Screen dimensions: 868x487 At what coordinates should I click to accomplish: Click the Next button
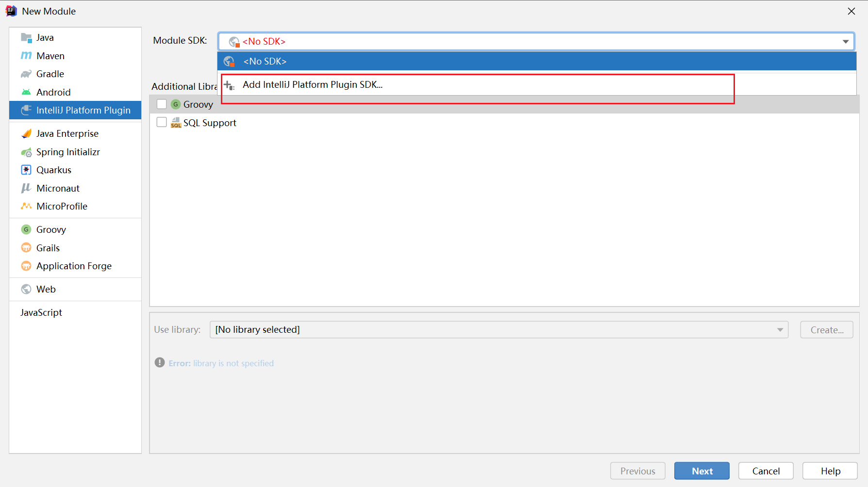point(701,471)
